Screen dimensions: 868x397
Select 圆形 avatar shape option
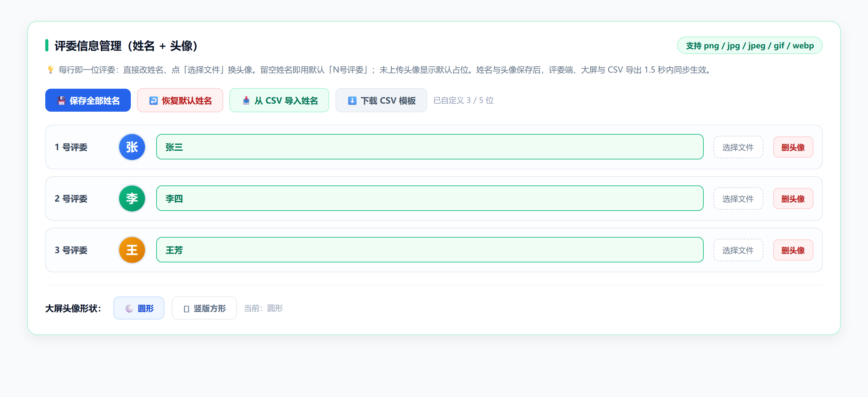pos(139,308)
